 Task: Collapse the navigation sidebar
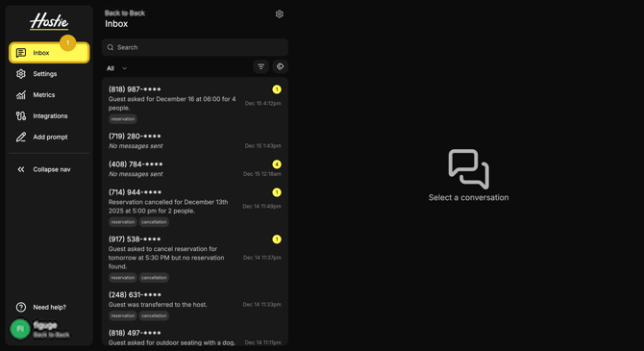49,169
